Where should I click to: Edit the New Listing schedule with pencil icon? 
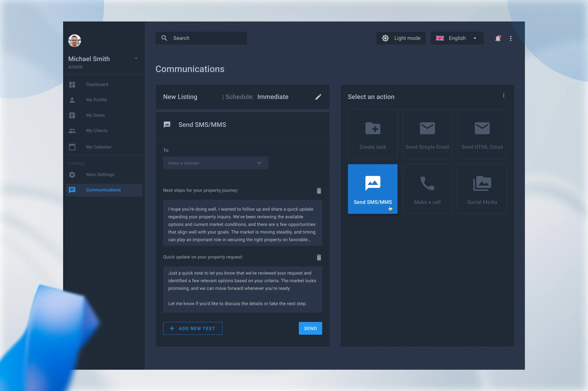tap(318, 97)
